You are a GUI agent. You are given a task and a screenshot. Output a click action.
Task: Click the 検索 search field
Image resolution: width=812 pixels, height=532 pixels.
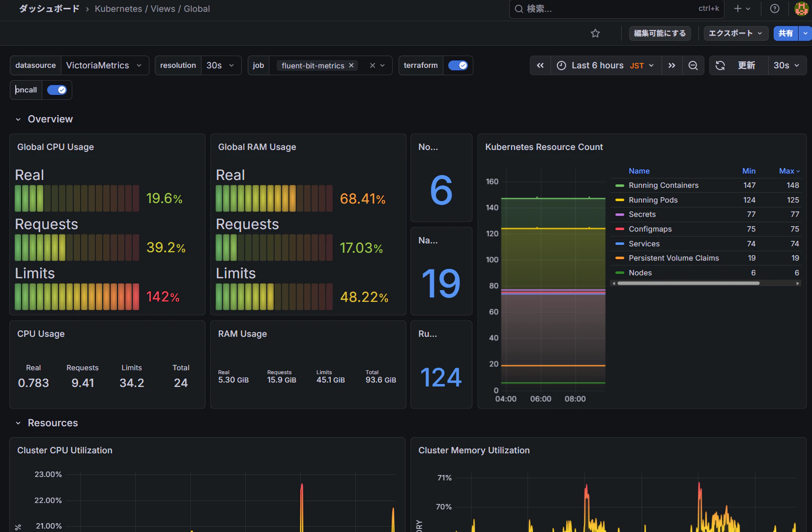[616, 9]
